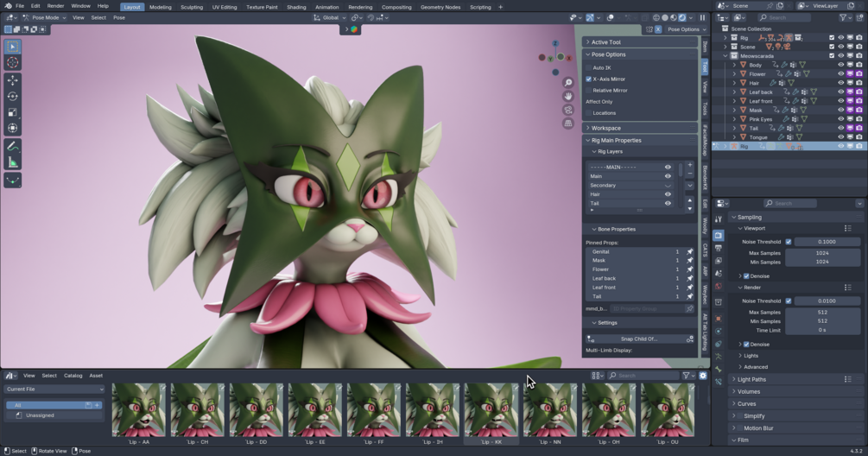Uncheck X-Axis Mirror

click(x=589, y=79)
